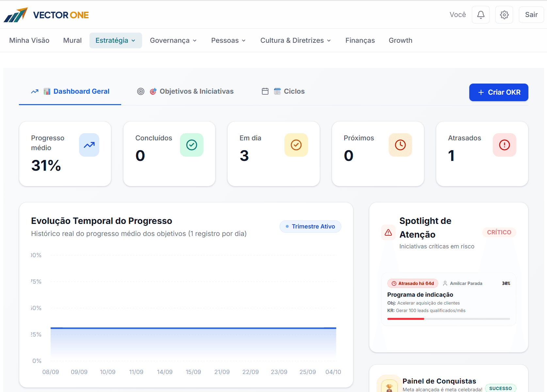Click the Em dia yellow check icon
The image size is (547, 392).
coord(296,145)
